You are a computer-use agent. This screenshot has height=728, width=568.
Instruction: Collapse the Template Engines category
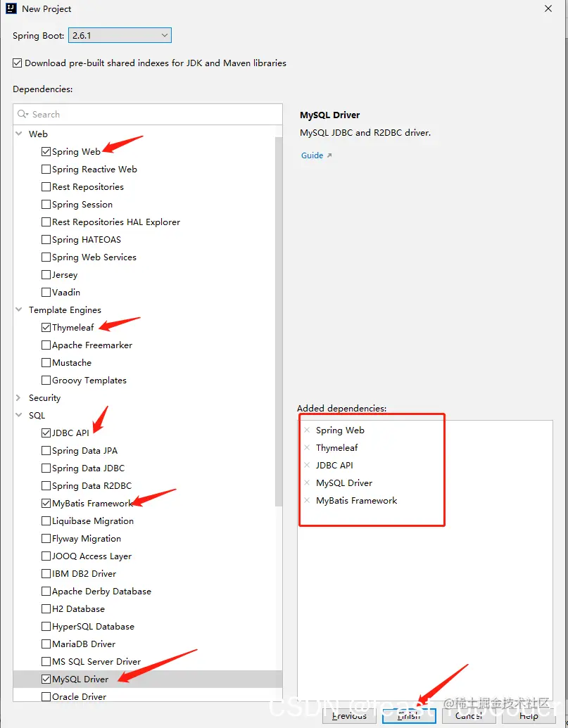19,309
